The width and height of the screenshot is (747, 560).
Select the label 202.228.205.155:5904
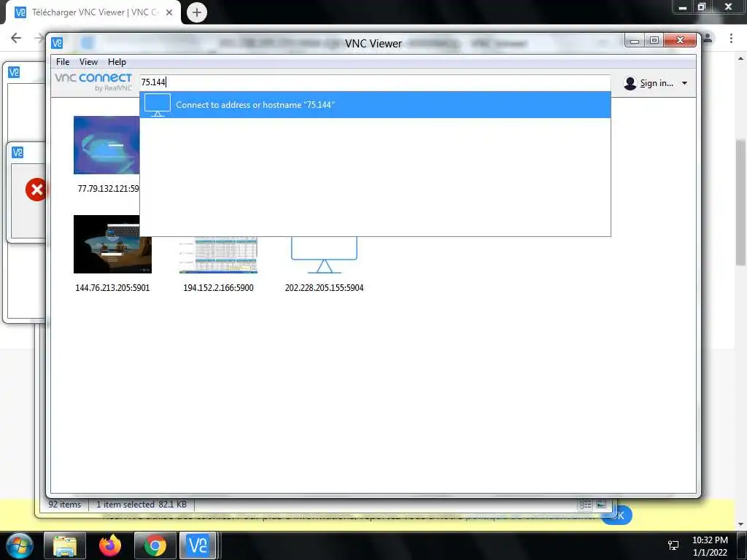click(x=325, y=287)
